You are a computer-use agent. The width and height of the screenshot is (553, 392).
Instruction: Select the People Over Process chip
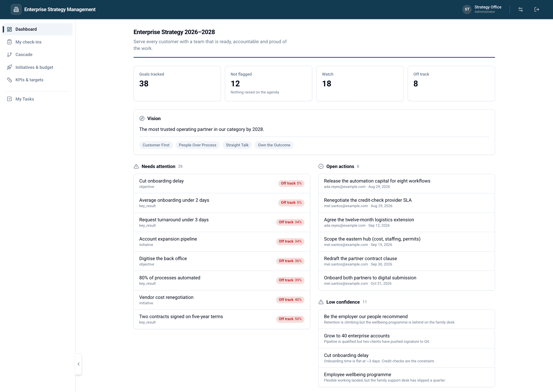(x=198, y=145)
